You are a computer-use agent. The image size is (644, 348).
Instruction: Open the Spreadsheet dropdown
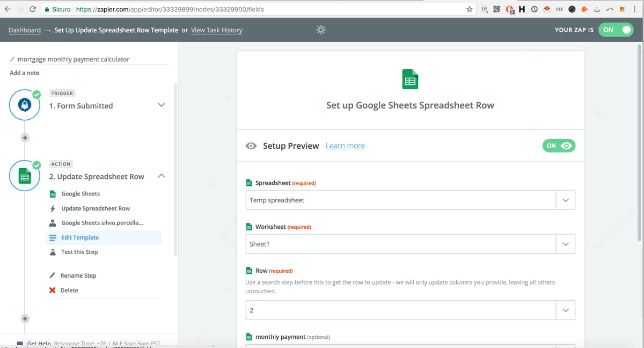[x=410, y=200]
